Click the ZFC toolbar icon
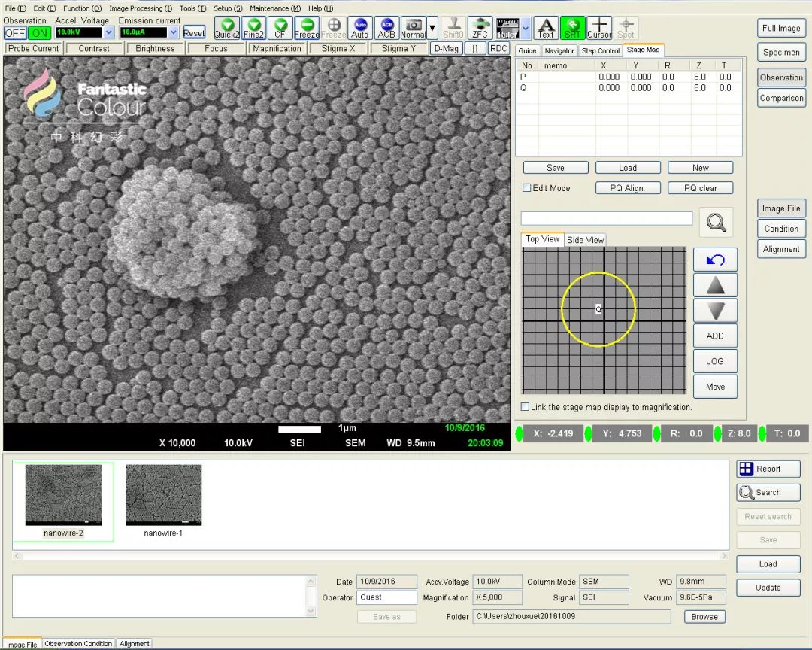This screenshot has height=650, width=812. click(x=480, y=29)
